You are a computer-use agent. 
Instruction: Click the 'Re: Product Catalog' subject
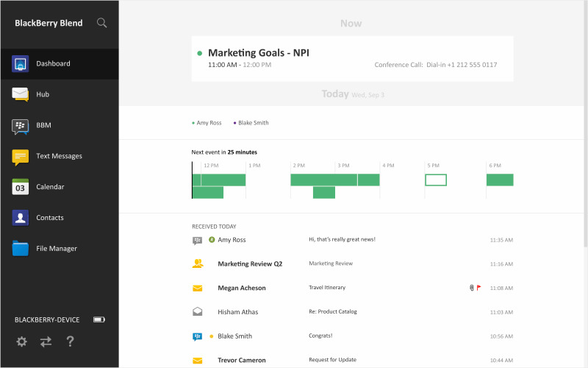pos(333,311)
